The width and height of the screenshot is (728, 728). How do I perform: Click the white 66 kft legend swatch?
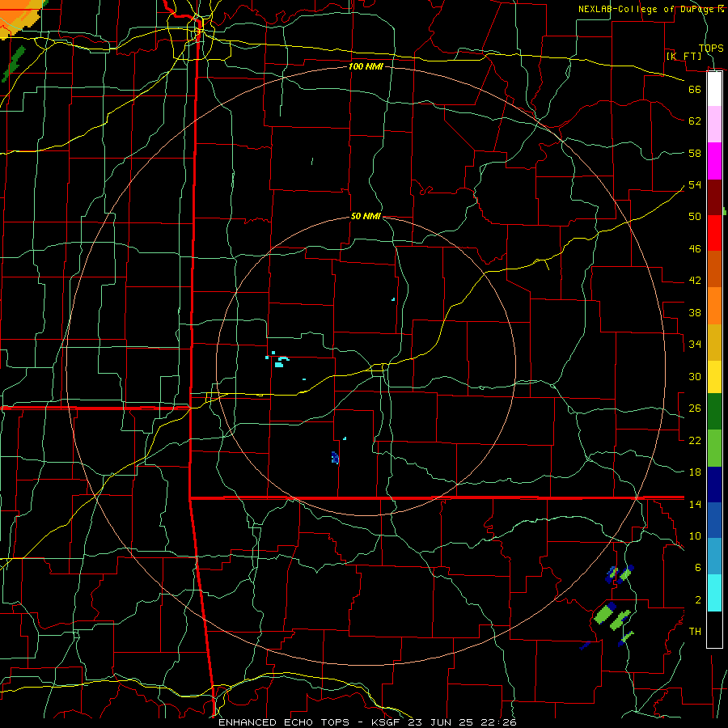click(x=714, y=89)
